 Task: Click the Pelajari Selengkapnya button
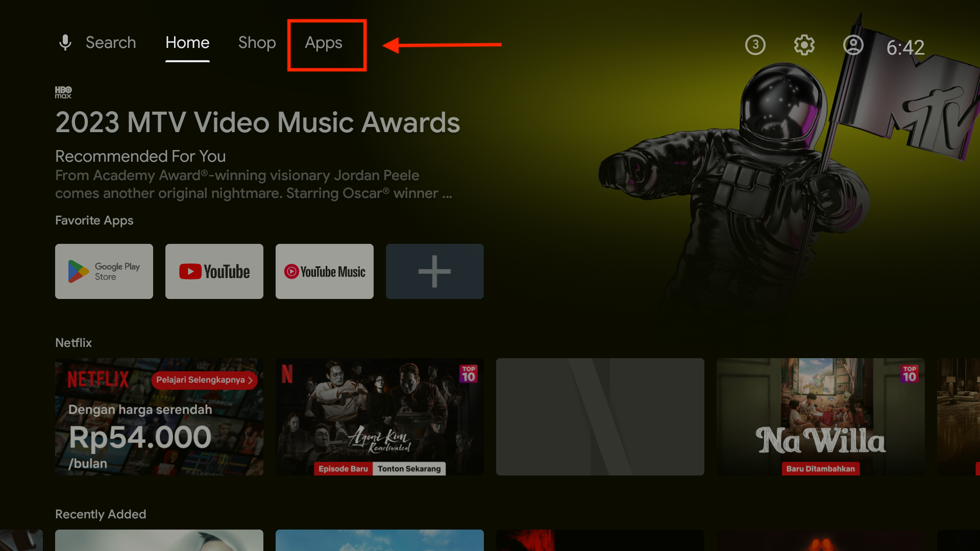[204, 380]
